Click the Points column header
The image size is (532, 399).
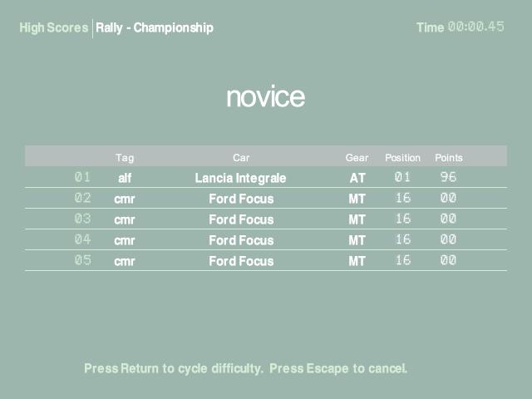click(449, 157)
